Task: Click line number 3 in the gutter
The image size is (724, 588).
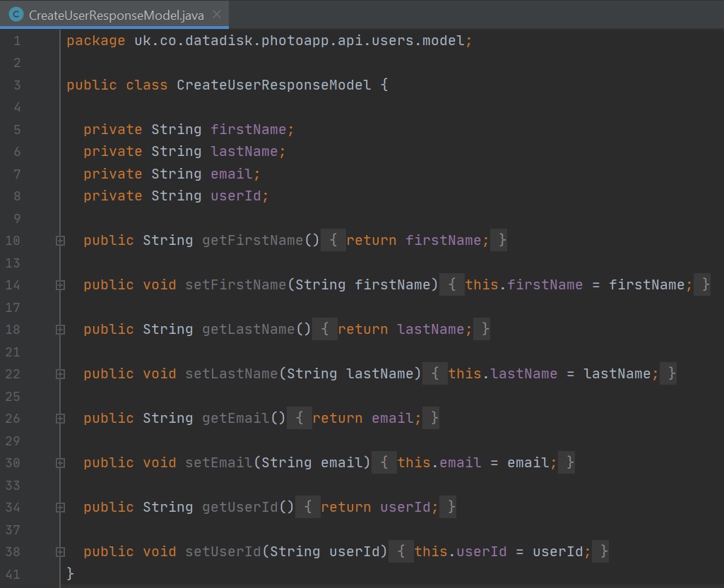Action: click(x=16, y=85)
